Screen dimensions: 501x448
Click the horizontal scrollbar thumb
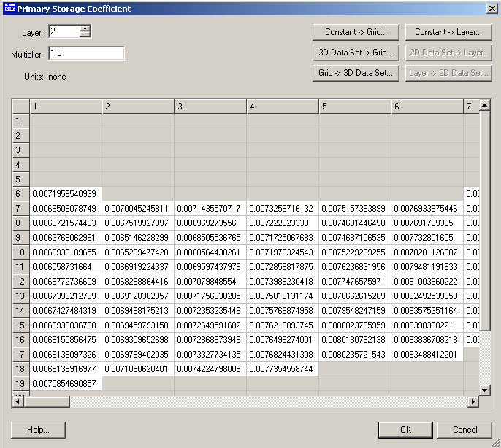[47, 401]
